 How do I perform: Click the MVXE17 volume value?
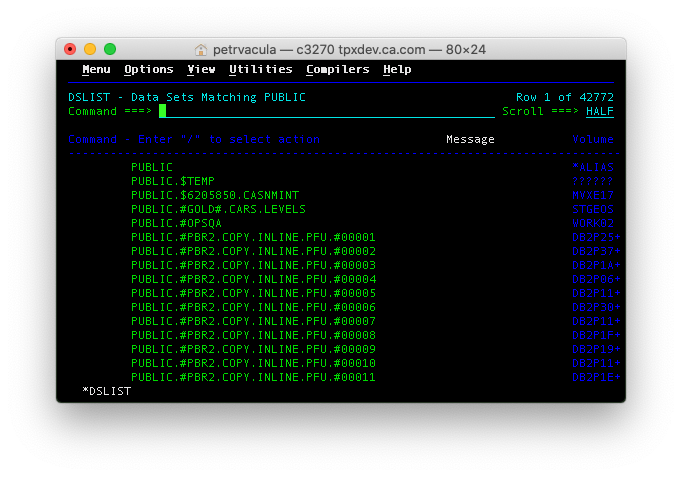pyautogui.click(x=593, y=195)
